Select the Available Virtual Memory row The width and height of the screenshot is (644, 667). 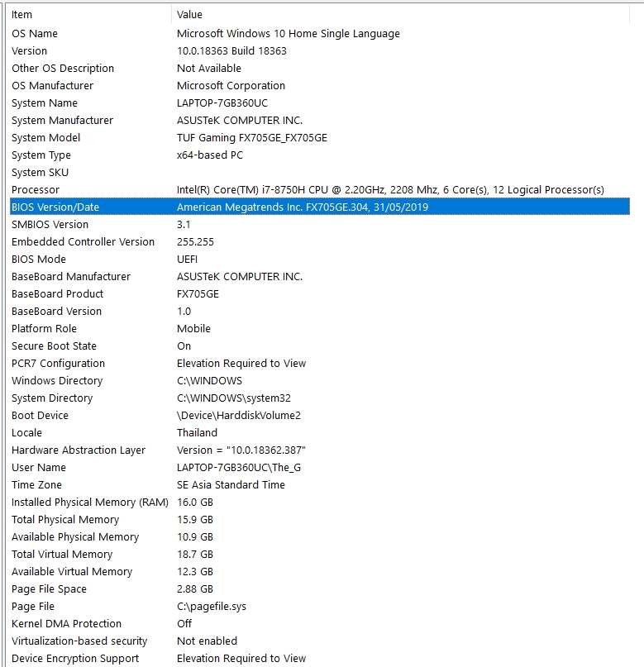(x=319, y=572)
